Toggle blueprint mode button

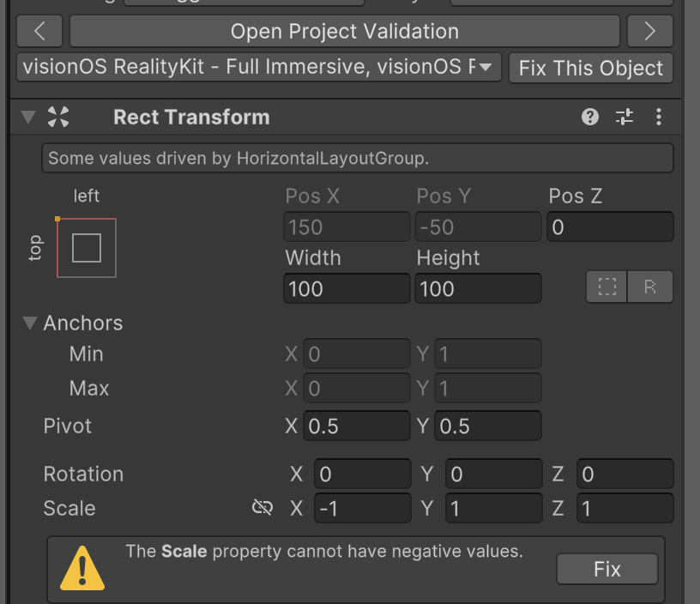(x=607, y=287)
